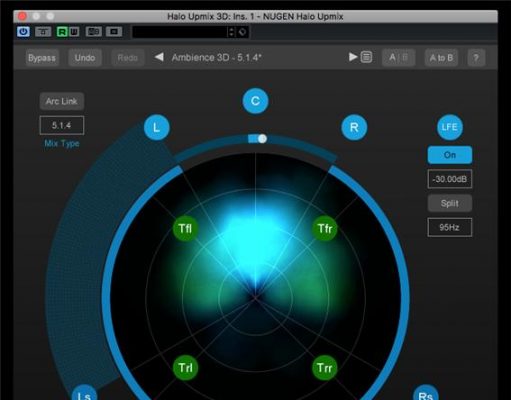
Task: Click the white center pan slider handle
Action: [262, 139]
